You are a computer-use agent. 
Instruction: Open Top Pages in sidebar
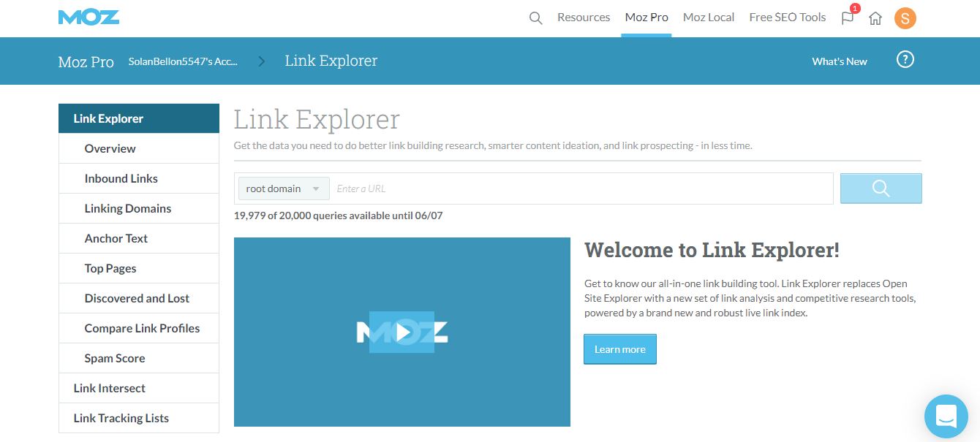click(x=139, y=268)
